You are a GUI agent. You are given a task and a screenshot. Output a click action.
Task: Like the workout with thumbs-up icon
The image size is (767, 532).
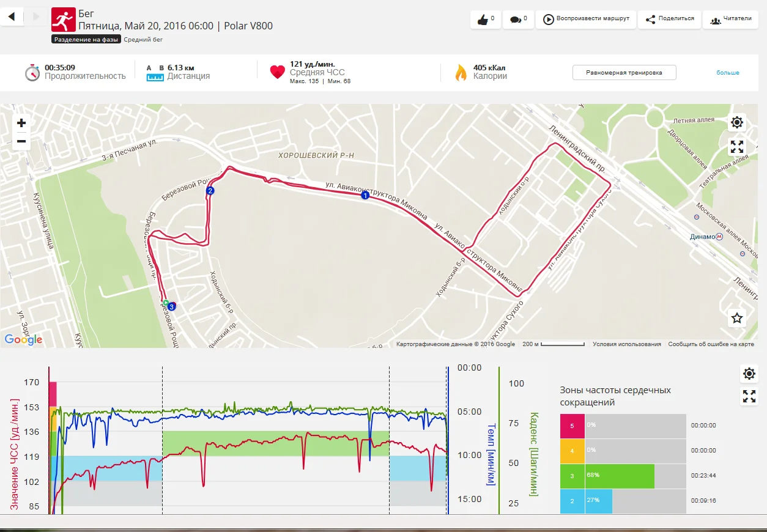point(485,19)
